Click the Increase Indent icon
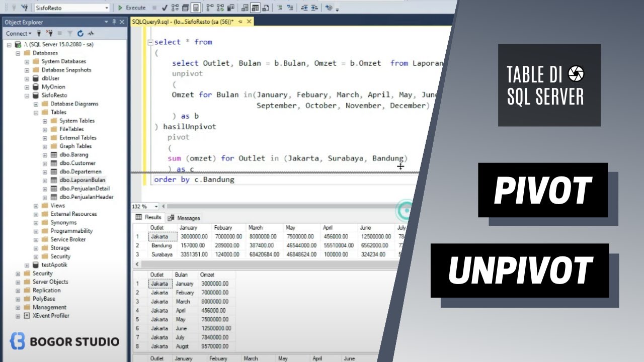The height and width of the screenshot is (362, 644). coord(314,8)
